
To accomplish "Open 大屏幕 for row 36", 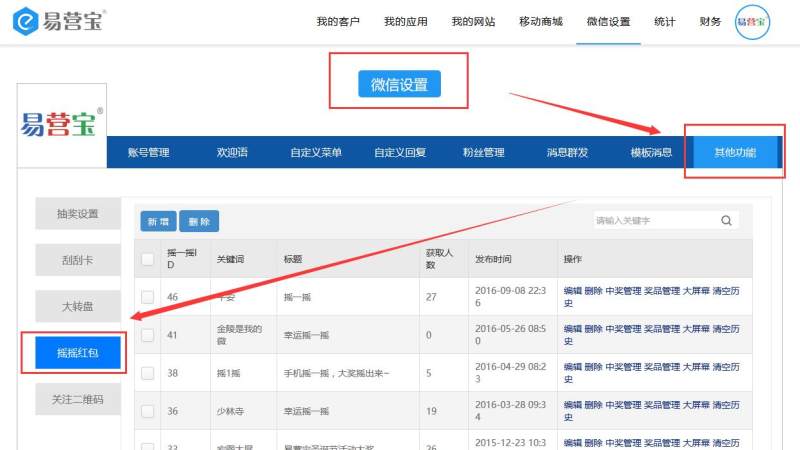I will point(696,405).
